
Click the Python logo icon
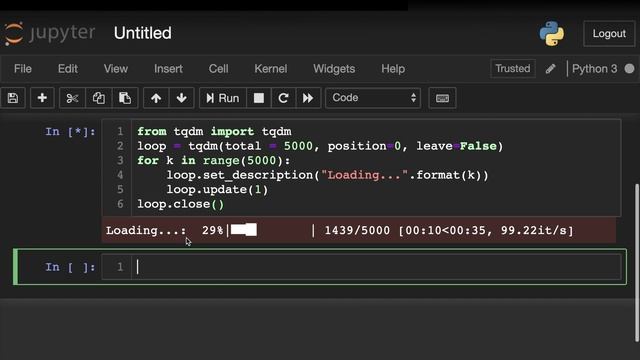[552, 33]
